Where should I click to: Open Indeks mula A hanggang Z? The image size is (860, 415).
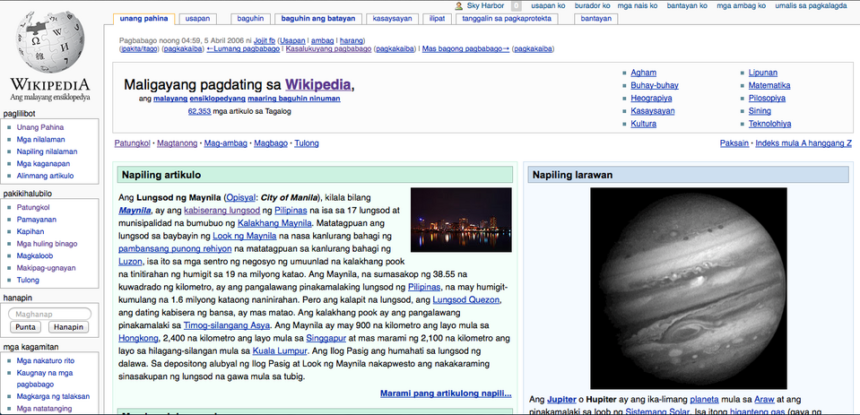[804, 144]
